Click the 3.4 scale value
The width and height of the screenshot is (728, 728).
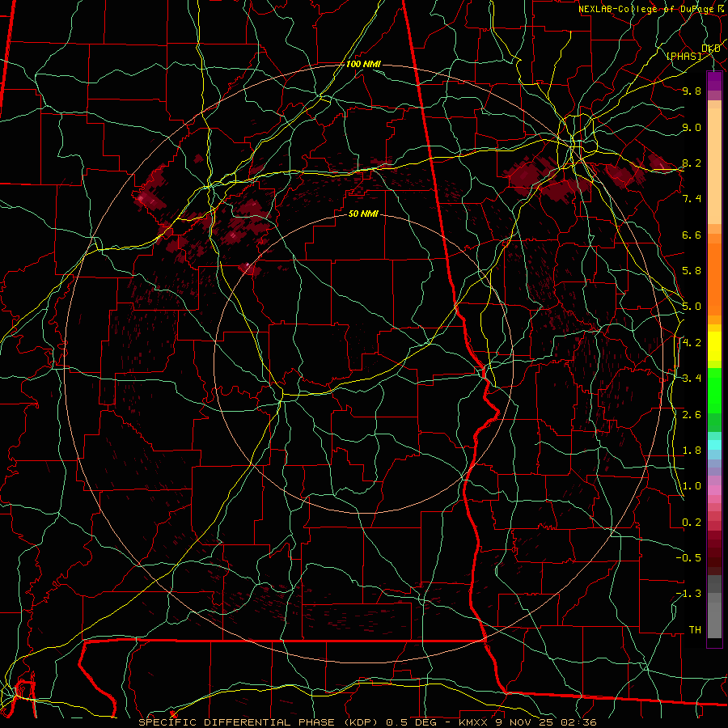(x=692, y=378)
